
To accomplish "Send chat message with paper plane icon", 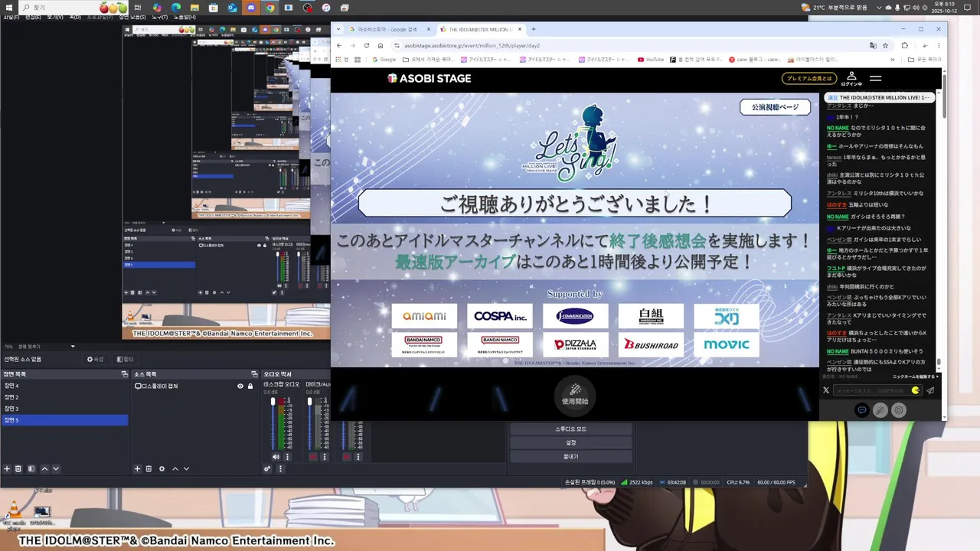I will [930, 390].
